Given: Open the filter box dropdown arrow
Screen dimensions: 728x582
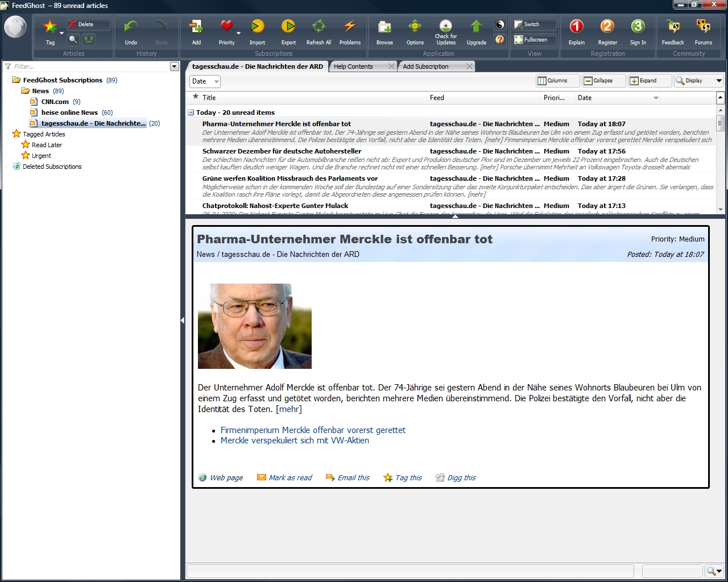Looking at the screenshot, I should [x=174, y=66].
